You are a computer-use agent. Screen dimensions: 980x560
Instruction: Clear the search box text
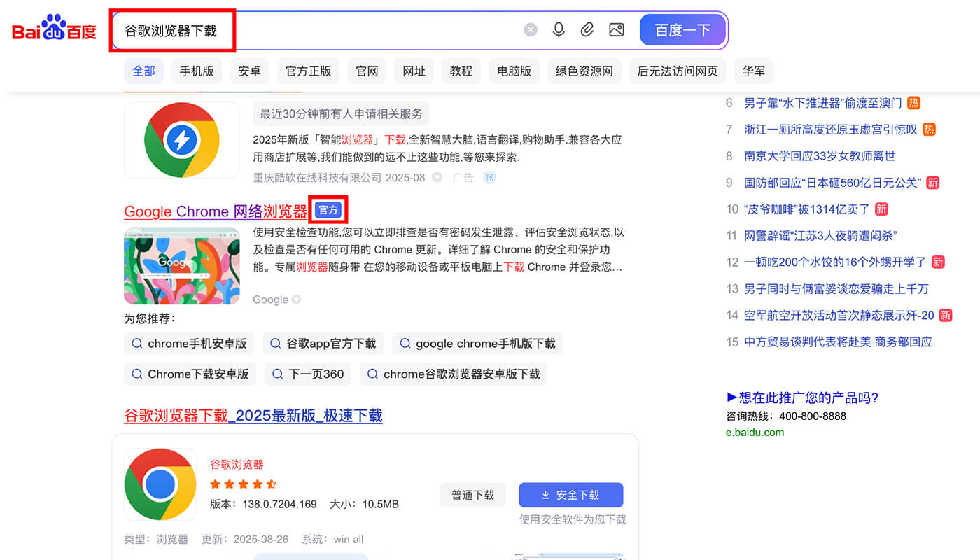(531, 29)
